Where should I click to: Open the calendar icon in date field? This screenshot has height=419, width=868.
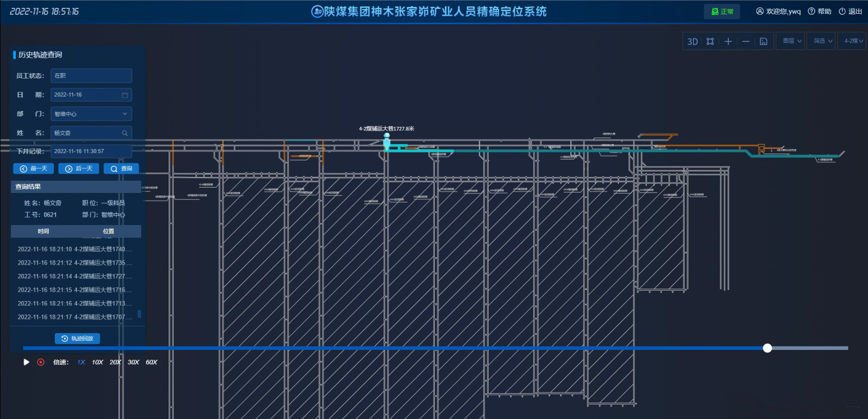point(125,95)
